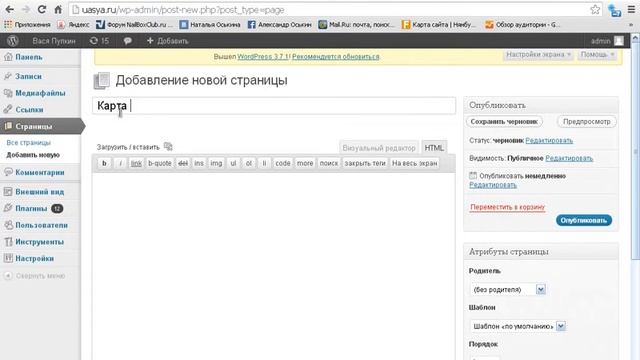The height and width of the screenshot is (360, 640).
Task: Open Инструменты tools menu
Action: point(39,242)
